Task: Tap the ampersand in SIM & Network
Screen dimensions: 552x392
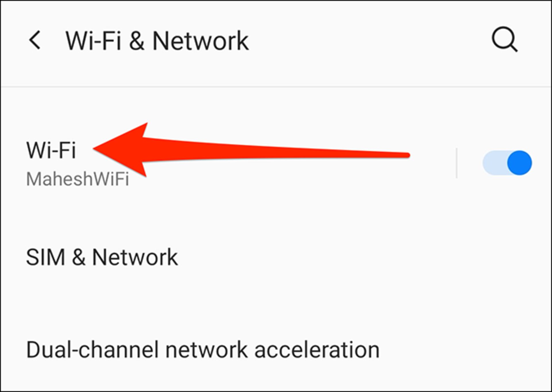Action: click(x=78, y=257)
